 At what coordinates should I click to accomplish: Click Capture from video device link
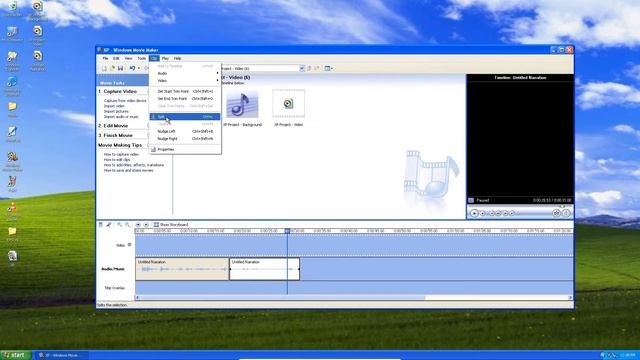coord(125,100)
